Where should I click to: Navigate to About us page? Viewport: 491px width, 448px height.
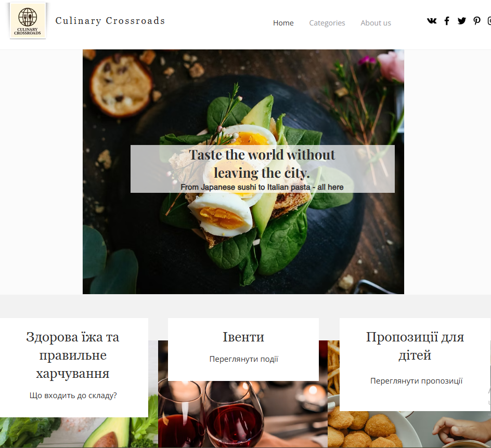[376, 23]
